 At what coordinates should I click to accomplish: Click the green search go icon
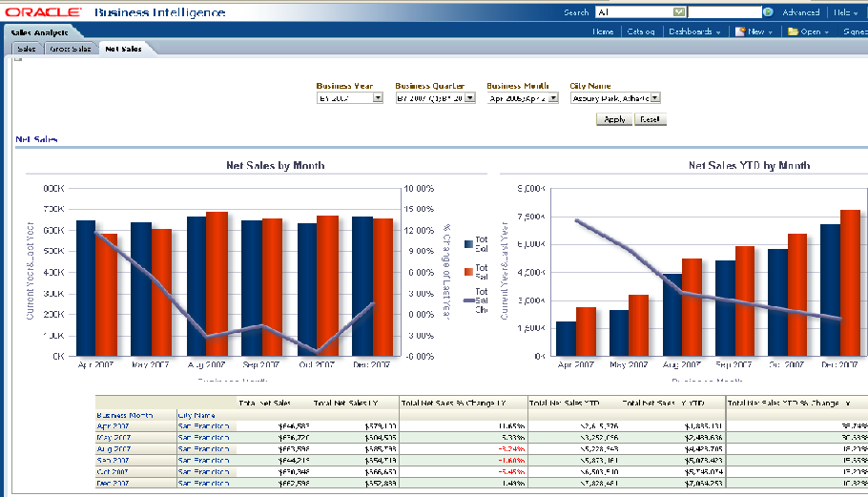pos(768,12)
